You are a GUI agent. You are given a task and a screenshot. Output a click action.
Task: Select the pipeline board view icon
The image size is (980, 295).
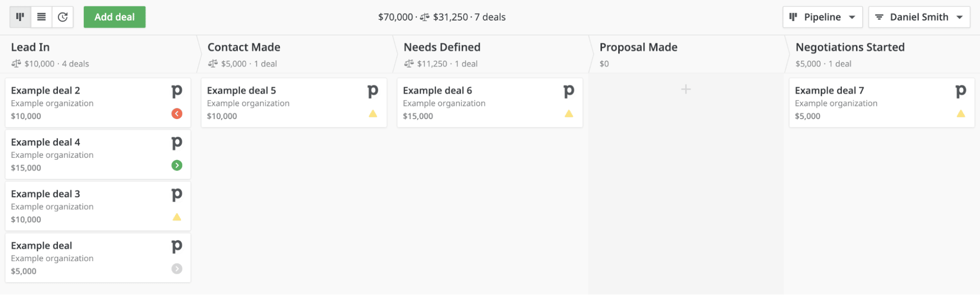click(x=20, y=16)
